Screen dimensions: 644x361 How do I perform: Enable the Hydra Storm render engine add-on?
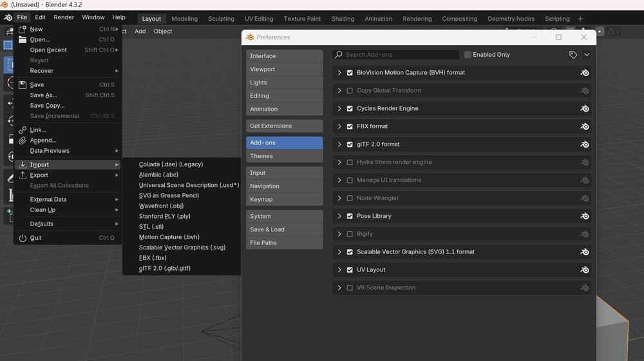coord(350,162)
